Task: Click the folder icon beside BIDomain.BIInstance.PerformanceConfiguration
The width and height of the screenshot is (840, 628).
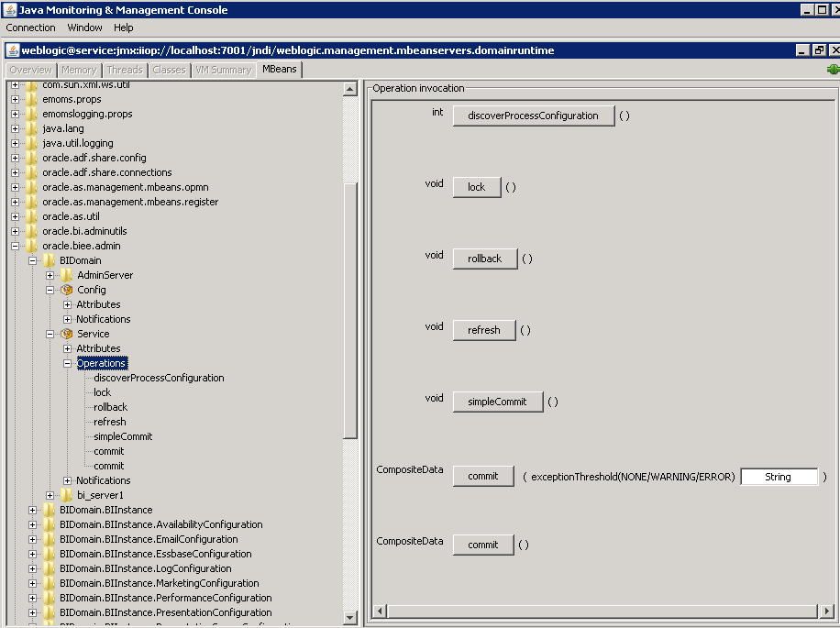Action: point(49,598)
